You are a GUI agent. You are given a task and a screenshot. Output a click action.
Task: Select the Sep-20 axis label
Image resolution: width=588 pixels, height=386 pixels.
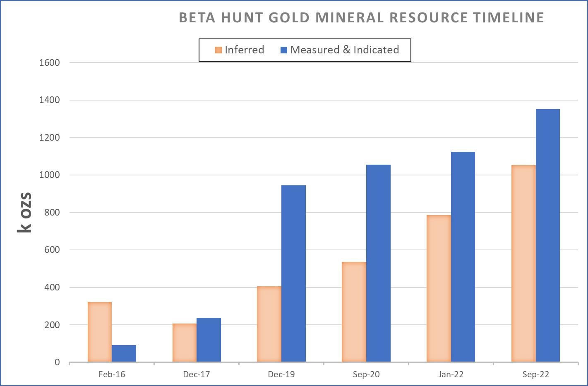pyautogui.click(x=366, y=374)
